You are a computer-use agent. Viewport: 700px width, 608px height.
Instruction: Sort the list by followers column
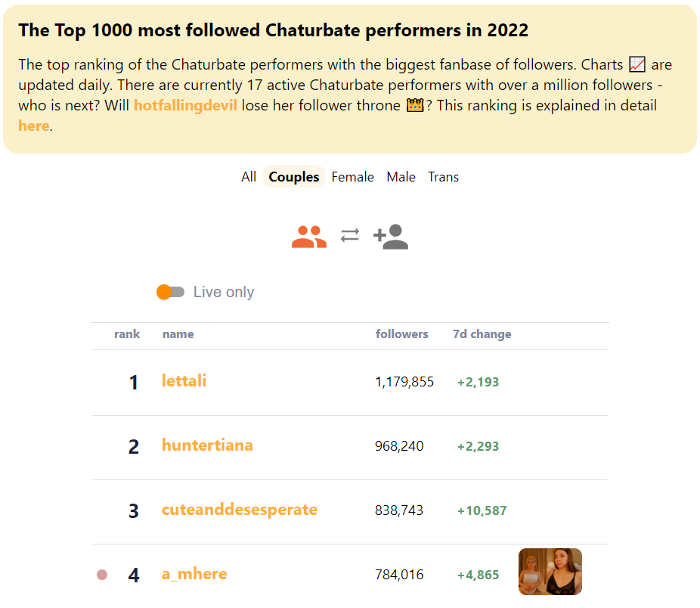point(402,334)
